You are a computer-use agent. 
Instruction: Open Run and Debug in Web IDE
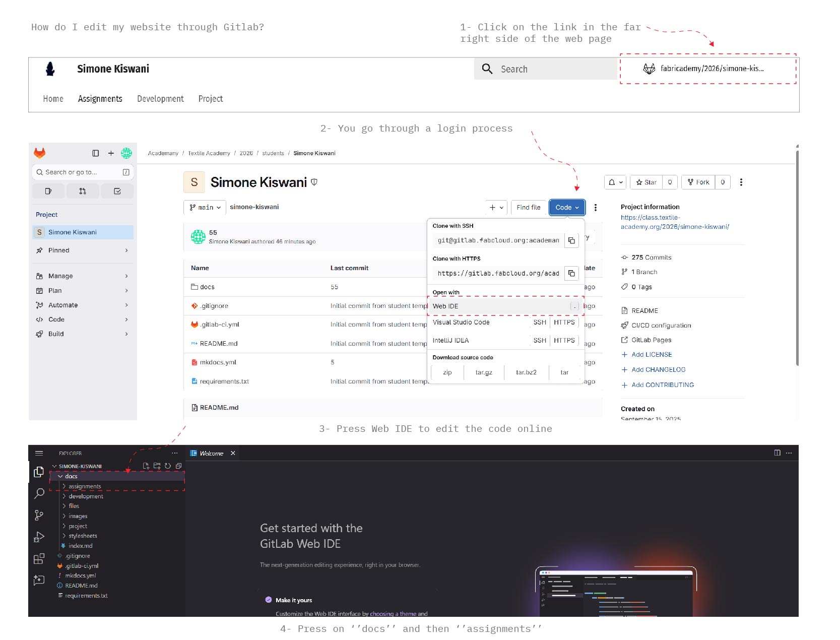click(x=39, y=537)
